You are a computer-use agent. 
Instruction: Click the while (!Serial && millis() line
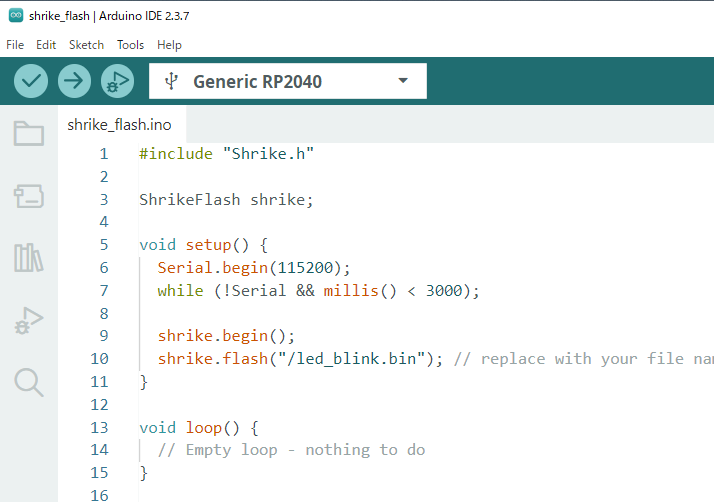(x=319, y=291)
